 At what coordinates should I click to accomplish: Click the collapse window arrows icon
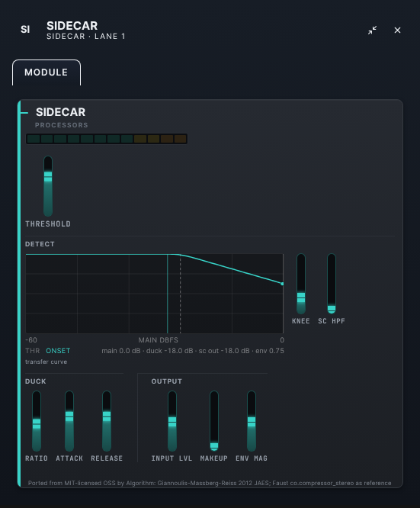[x=372, y=31]
